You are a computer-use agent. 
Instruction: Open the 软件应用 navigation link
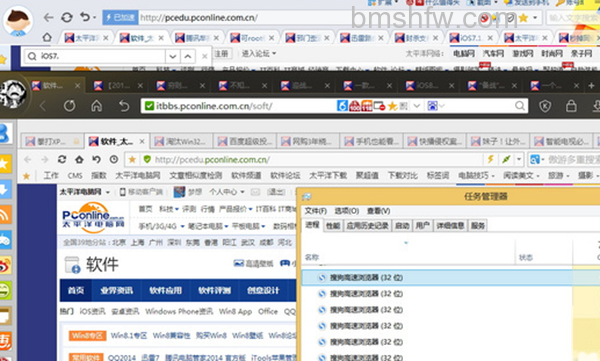point(165,291)
